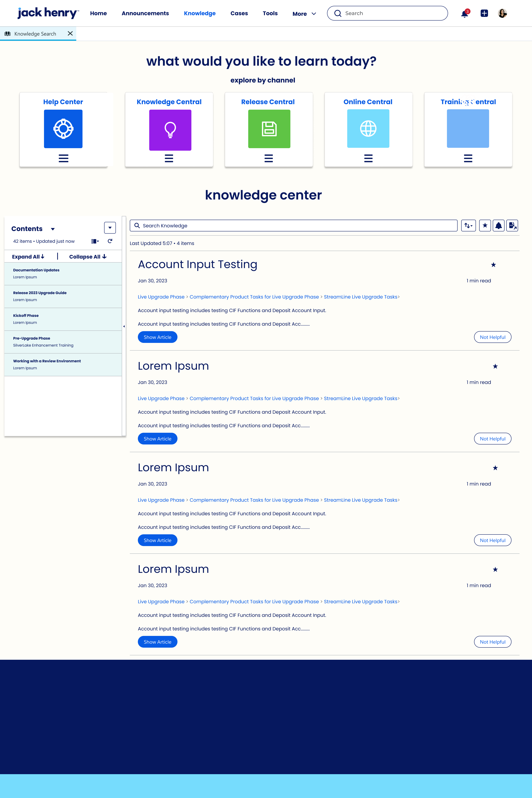Open the boxed dropdown button in Contents panel
Screen dimensions: 532x798
pyautogui.click(x=110, y=228)
